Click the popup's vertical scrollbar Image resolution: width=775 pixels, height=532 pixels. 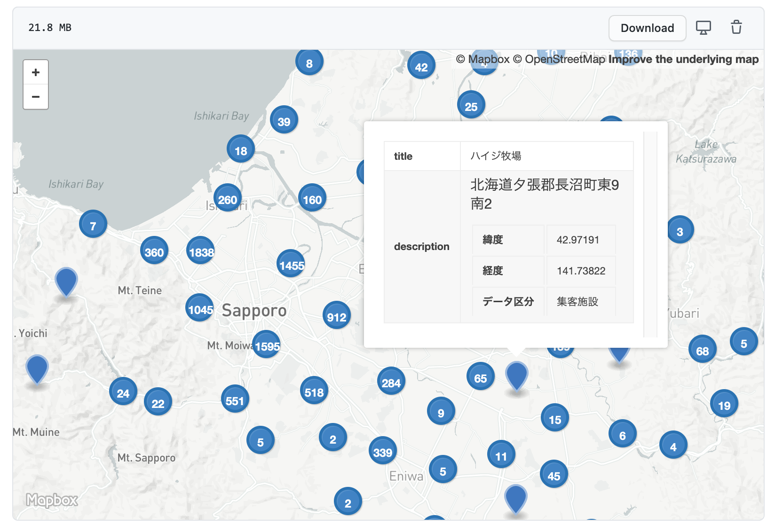pos(650,234)
